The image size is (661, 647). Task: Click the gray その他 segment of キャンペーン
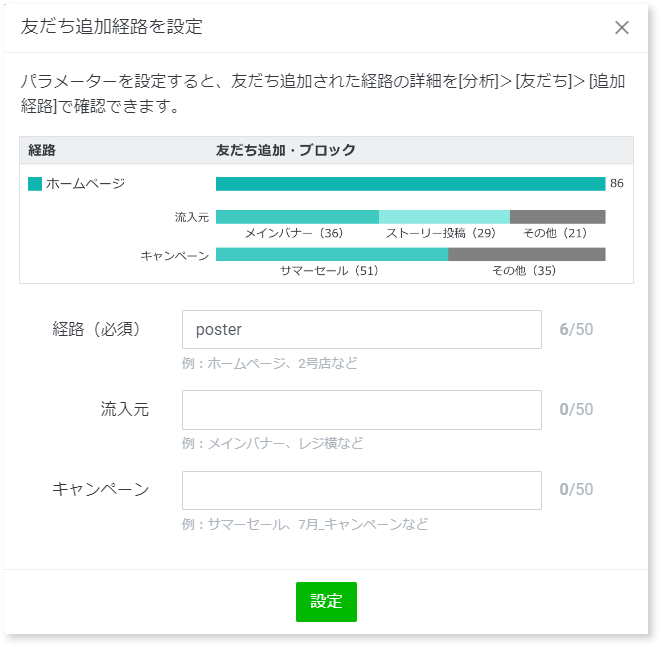pos(526,255)
